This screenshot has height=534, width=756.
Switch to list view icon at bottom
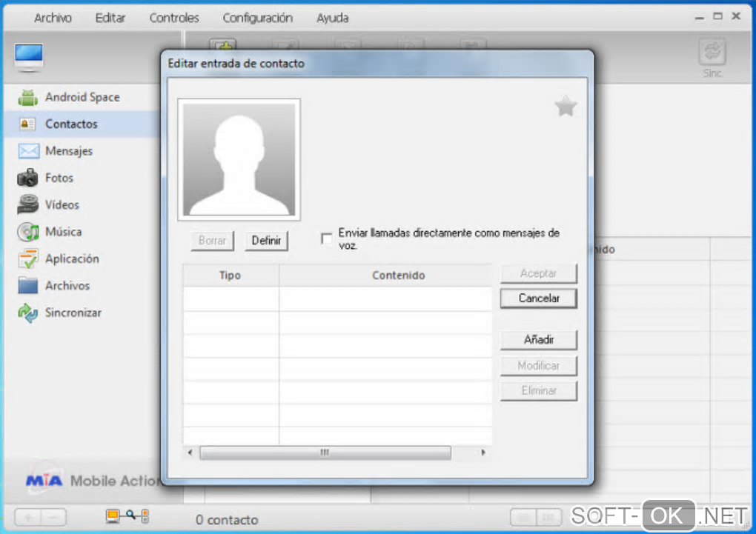point(523,518)
